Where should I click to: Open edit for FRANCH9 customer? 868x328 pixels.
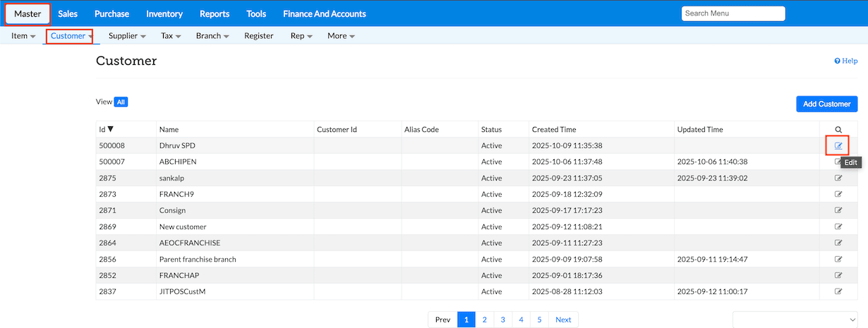(838, 195)
